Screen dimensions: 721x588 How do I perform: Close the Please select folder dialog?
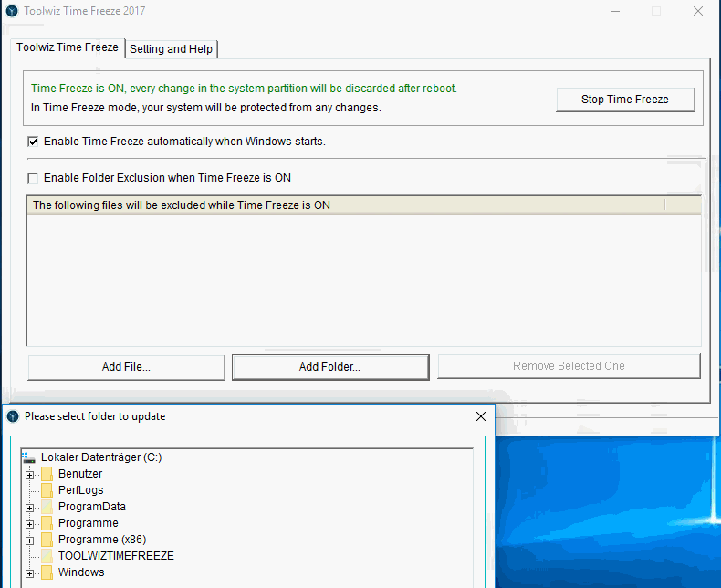[x=481, y=416]
